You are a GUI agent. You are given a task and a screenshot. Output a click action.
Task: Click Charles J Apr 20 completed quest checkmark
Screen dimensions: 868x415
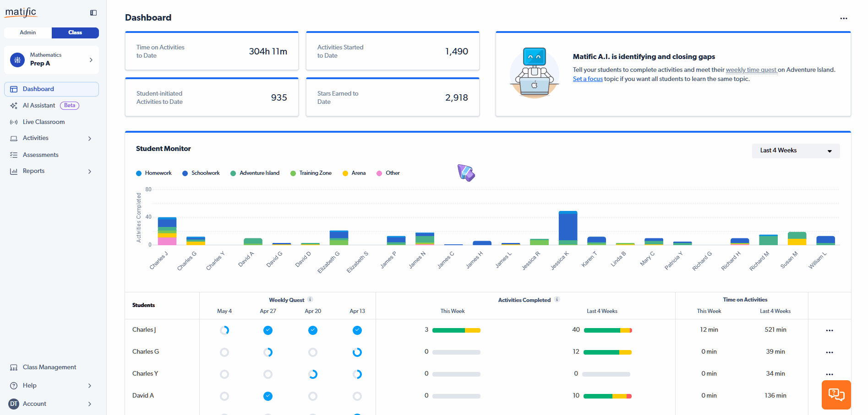click(x=313, y=330)
